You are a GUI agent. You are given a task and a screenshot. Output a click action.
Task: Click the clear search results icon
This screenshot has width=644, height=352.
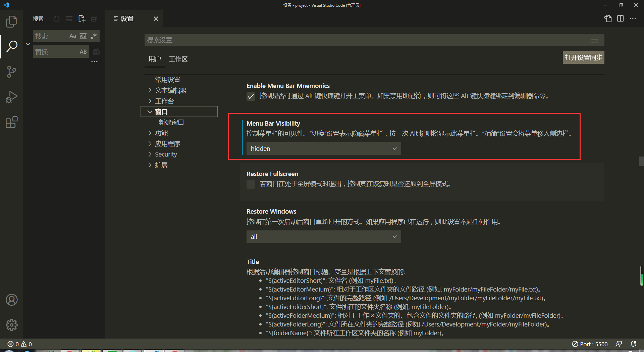click(x=69, y=19)
